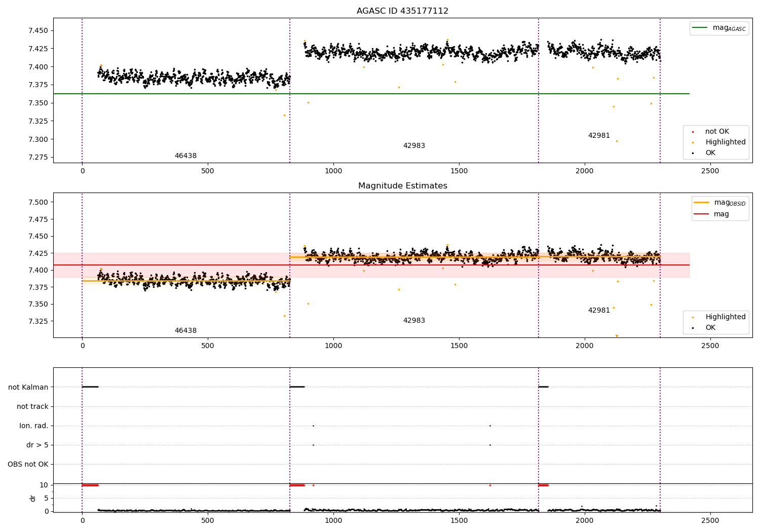Click the '7.275' tick label on top plot
The image size is (760, 532).
39,158
